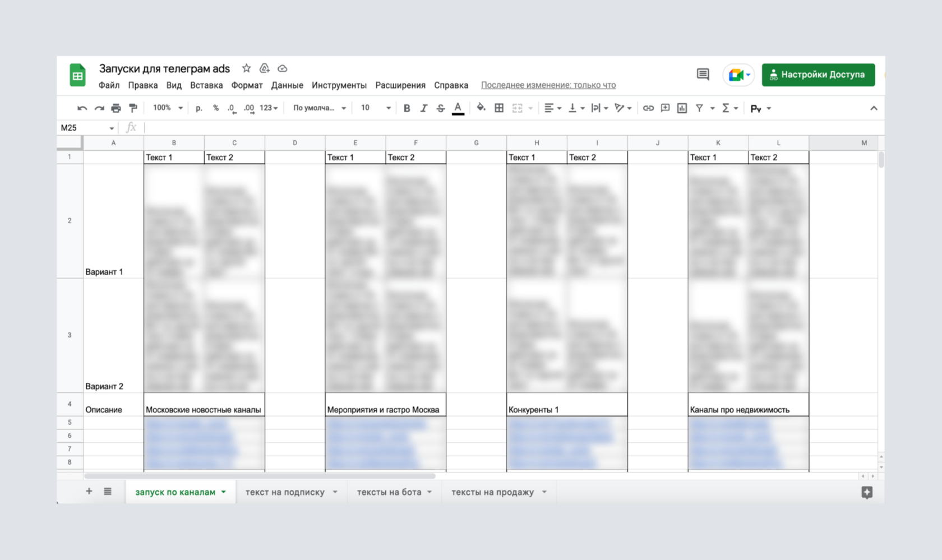Open the font family dropdown По умолча...
This screenshot has width=942, height=560.
[x=319, y=108]
